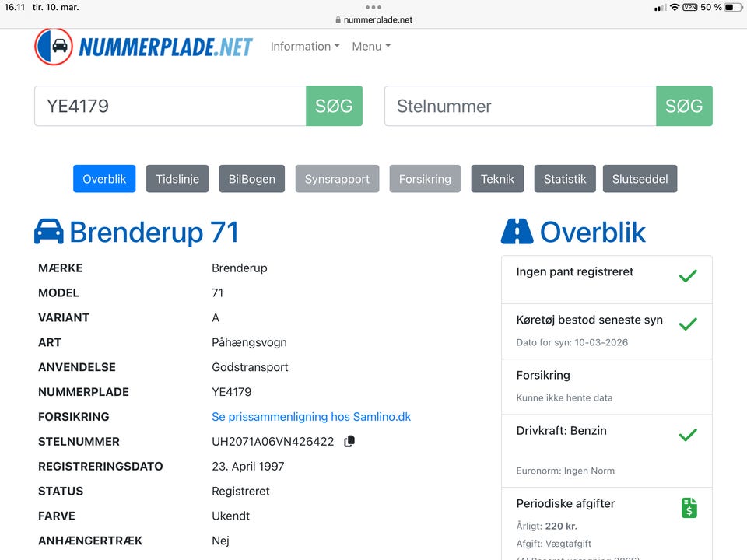Screen dimensions: 747x560
Task: Click the NUMMERPLADE value YE4179 in table
Action: pos(232,392)
